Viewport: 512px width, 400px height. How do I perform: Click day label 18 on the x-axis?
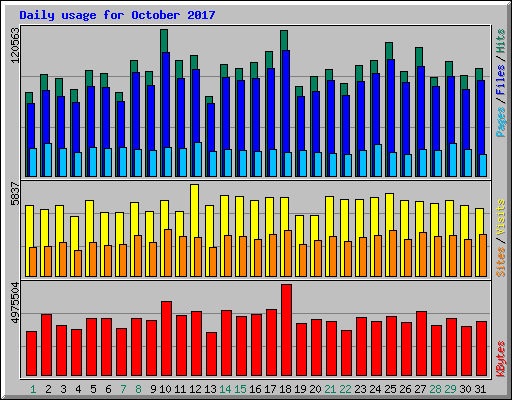[x=285, y=389]
